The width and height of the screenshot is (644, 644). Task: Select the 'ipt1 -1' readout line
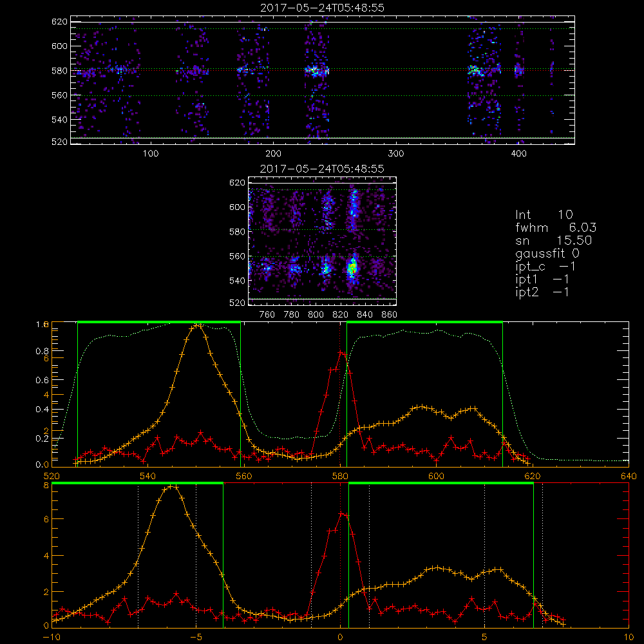[x=542, y=279]
